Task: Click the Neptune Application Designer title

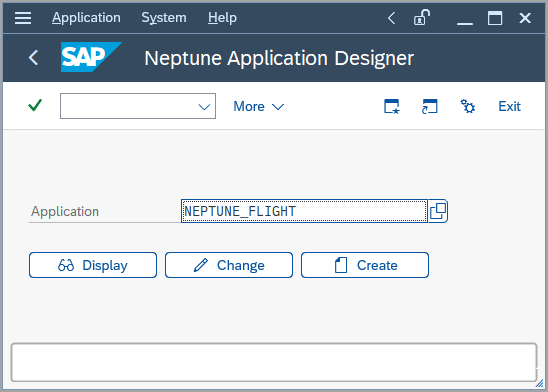Action: (x=279, y=58)
